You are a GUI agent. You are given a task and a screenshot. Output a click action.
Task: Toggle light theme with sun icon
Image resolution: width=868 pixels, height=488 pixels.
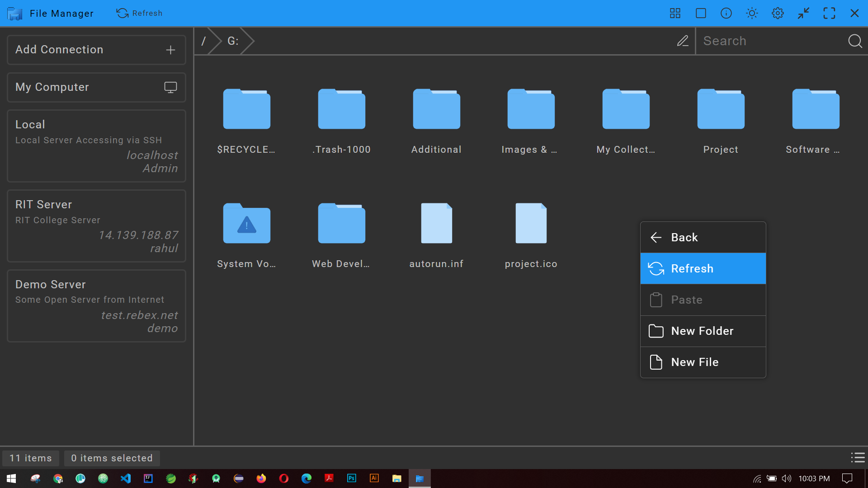(751, 13)
